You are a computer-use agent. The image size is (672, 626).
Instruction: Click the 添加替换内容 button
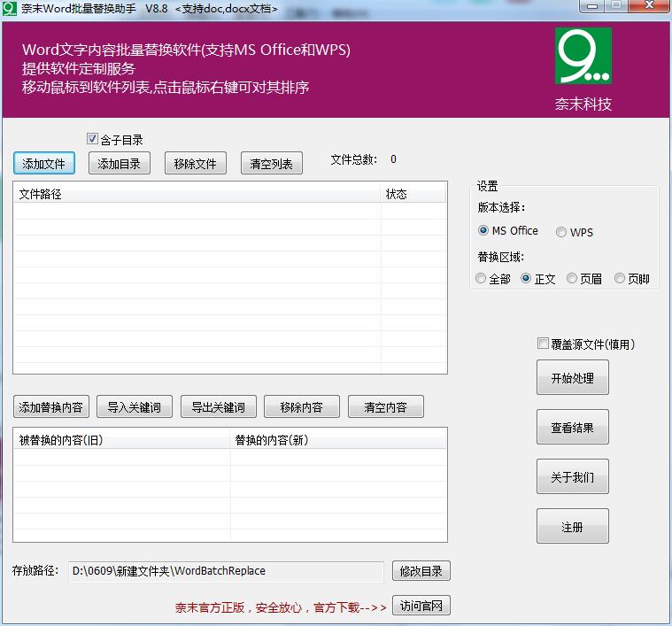[x=51, y=406]
